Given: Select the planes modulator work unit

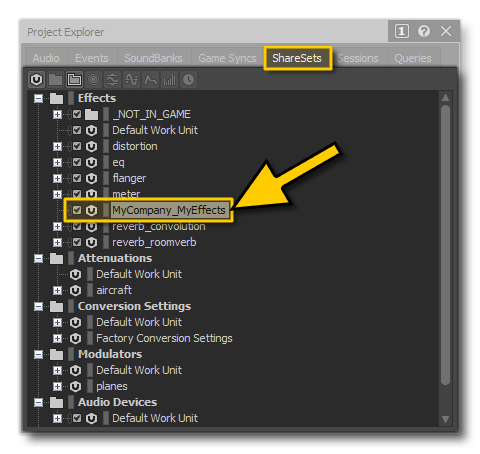Looking at the screenshot, I should pyautogui.click(x=112, y=386).
